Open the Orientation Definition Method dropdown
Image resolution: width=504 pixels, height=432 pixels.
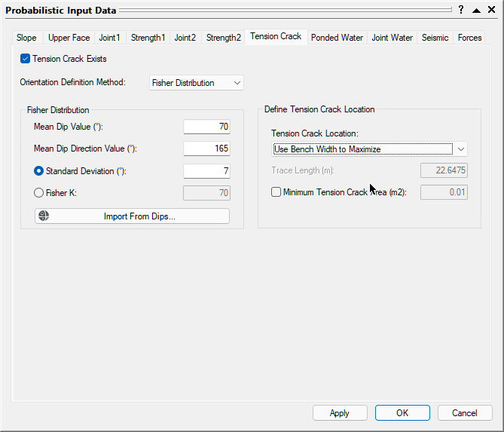click(x=196, y=83)
